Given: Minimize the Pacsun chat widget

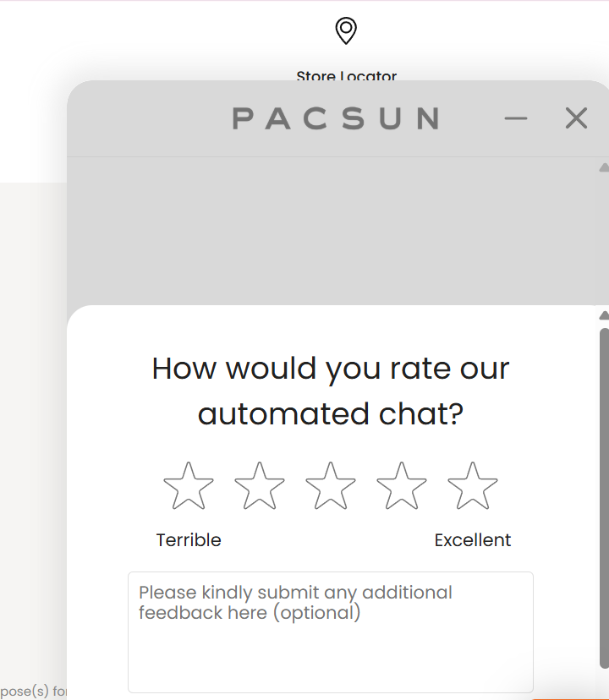Looking at the screenshot, I should 515,118.
